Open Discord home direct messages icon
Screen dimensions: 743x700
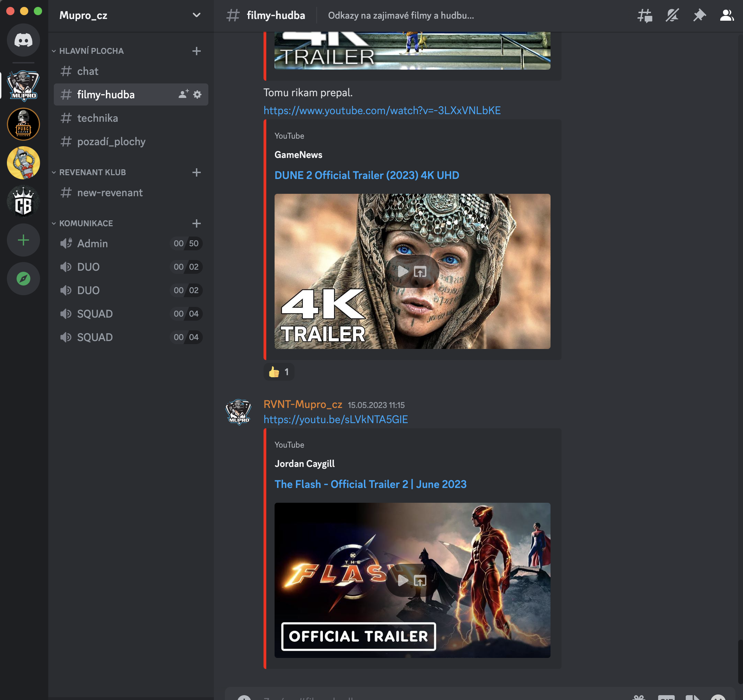(23, 40)
